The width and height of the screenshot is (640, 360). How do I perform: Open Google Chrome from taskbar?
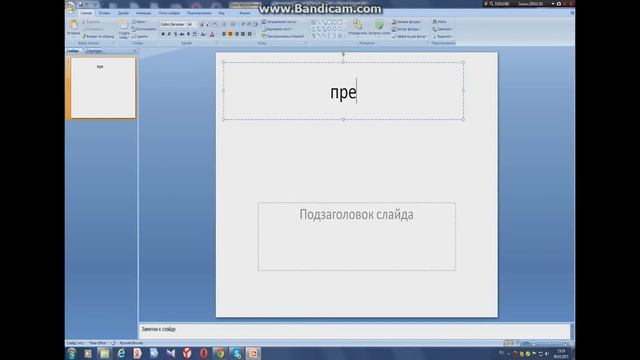[220, 353]
